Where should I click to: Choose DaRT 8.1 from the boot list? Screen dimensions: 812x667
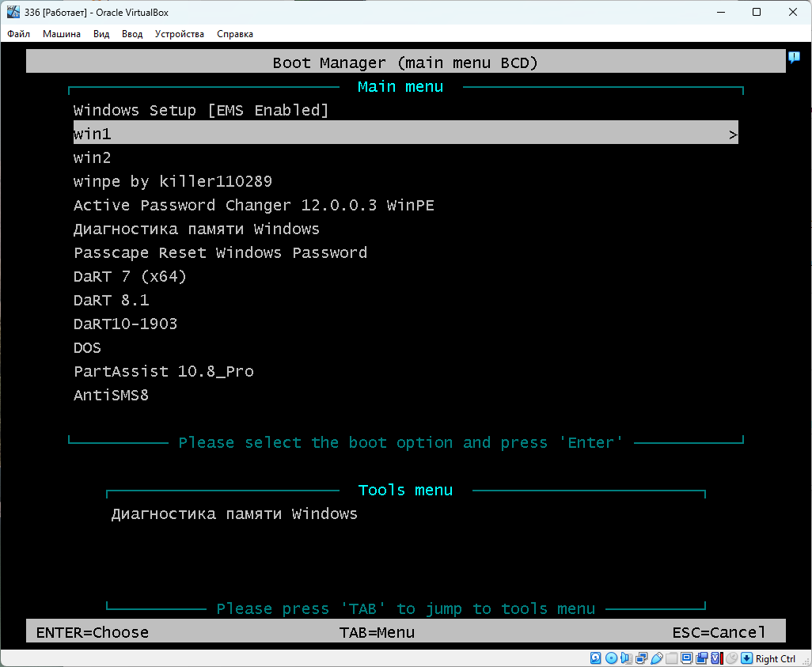[x=111, y=301]
